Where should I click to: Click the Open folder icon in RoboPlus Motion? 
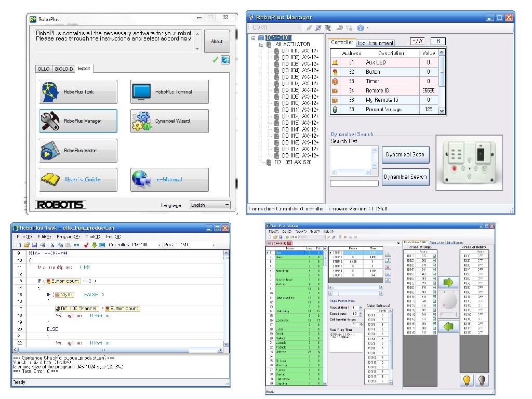coord(275,237)
